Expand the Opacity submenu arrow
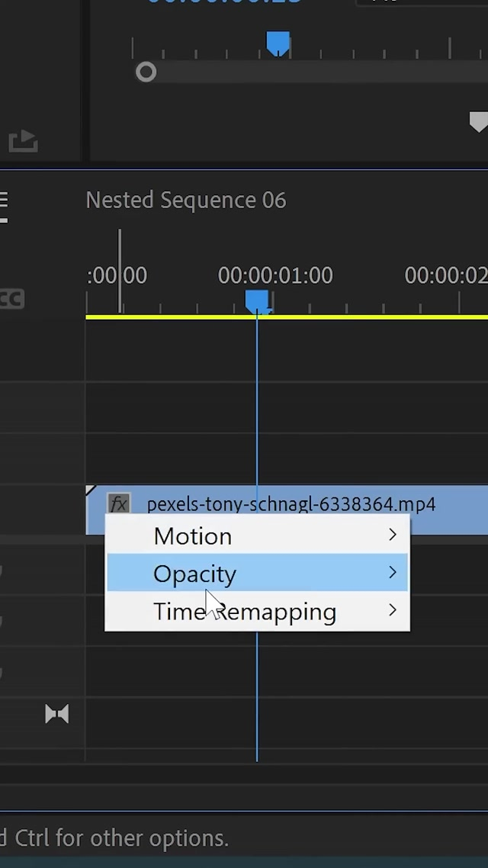 393,573
